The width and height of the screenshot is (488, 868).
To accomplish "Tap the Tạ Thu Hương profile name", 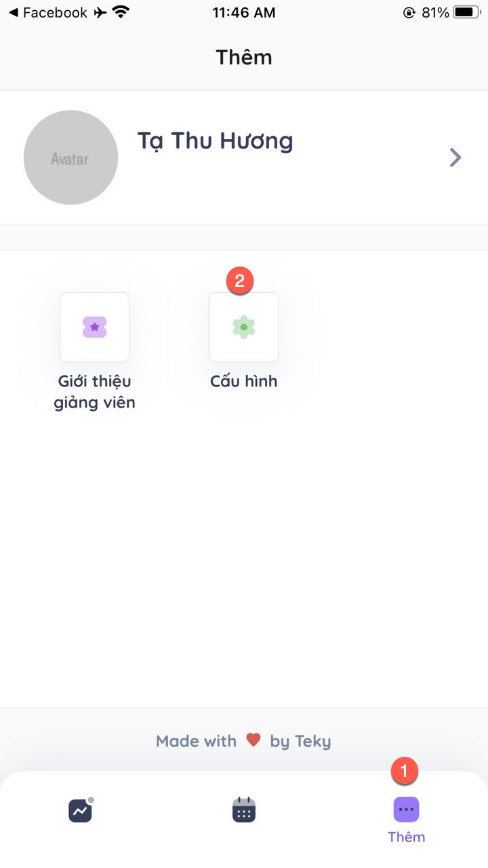I will pos(216,141).
